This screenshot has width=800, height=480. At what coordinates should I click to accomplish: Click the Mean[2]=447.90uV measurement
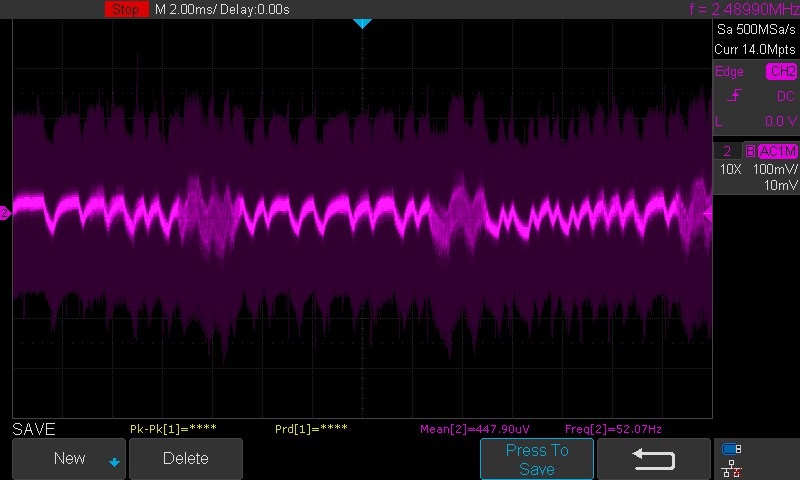tap(474, 429)
